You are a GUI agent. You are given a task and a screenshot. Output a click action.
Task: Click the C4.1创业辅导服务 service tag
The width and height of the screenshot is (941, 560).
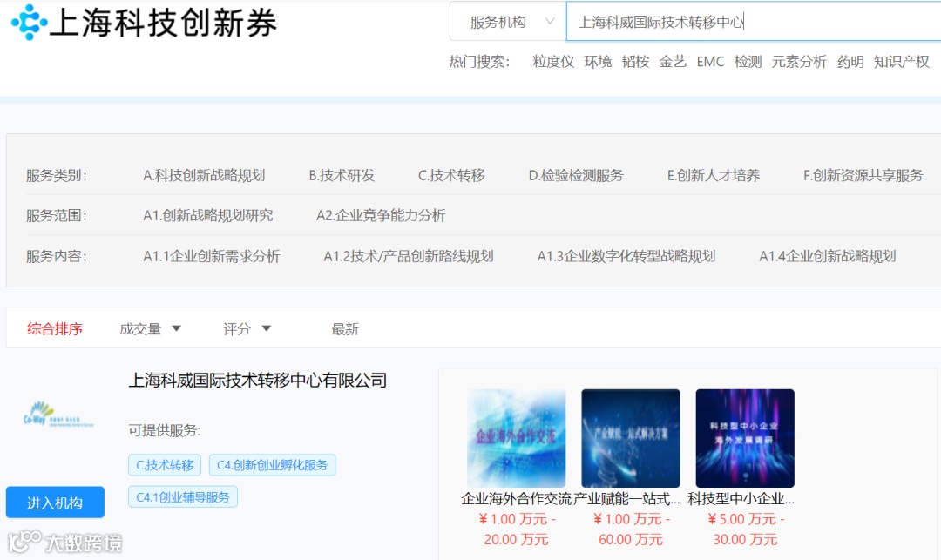point(182,497)
